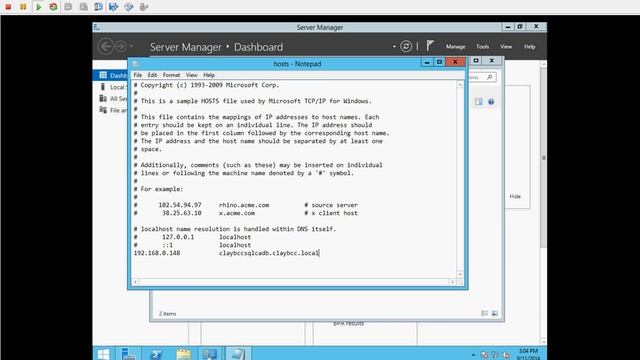Click Notepad vertical scrollbar down arrow
The width and height of the screenshot is (640, 360).
coord(460,274)
